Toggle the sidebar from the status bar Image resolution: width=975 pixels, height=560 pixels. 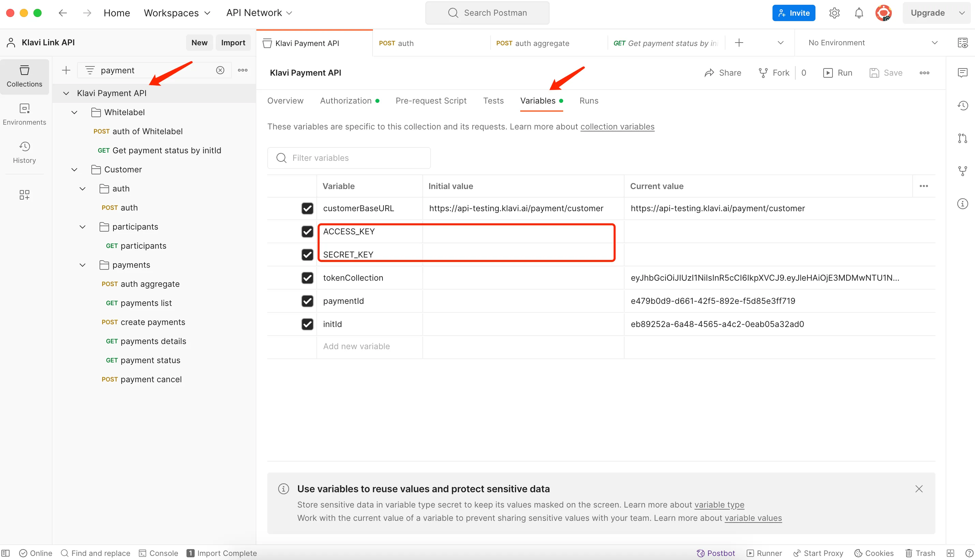coord(6,553)
